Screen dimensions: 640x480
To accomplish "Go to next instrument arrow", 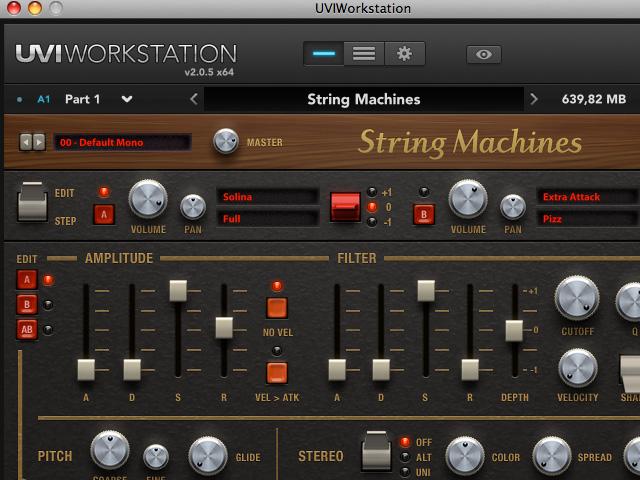I will pyautogui.click(x=533, y=99).
